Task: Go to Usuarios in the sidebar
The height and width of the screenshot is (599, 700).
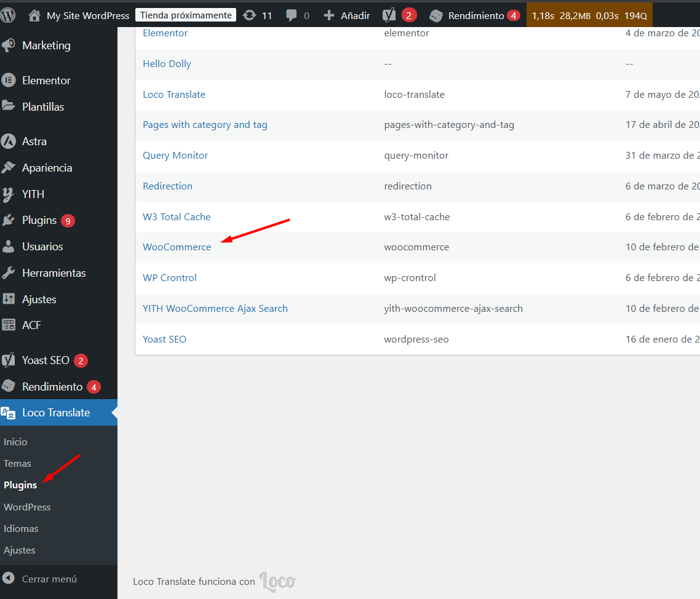Action: click(x=43, y=247)
